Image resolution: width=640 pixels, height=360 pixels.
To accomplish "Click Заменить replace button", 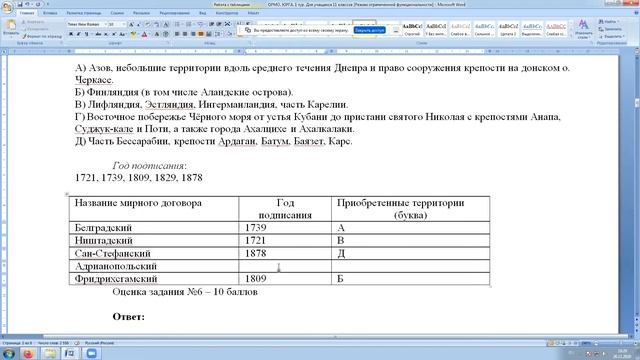I will click(x=610, y=29).
